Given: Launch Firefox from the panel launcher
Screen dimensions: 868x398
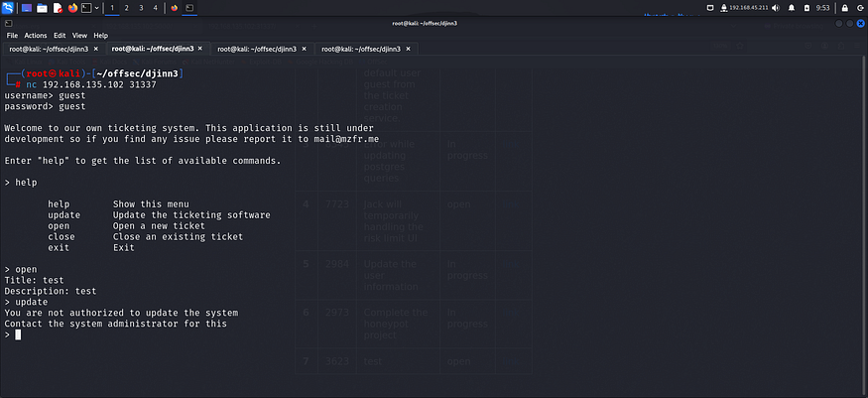Looking at the screenshot, I should coord(72,8).
